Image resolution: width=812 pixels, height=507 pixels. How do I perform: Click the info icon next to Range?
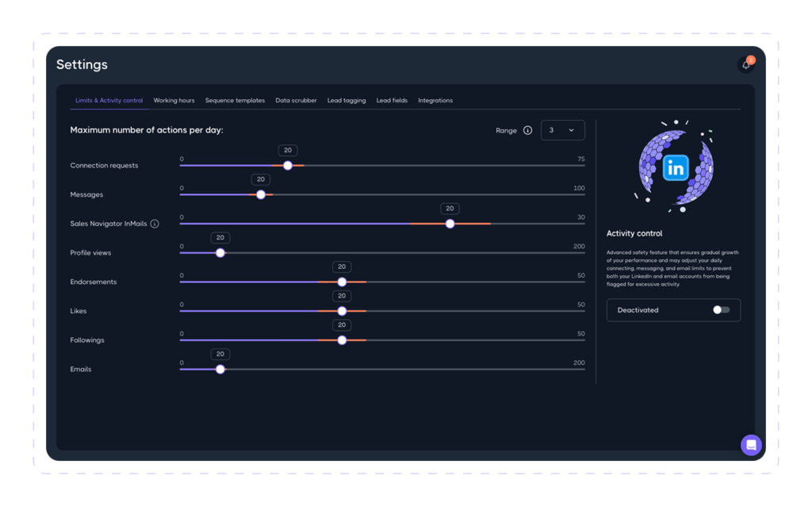[x=527, y=130]
